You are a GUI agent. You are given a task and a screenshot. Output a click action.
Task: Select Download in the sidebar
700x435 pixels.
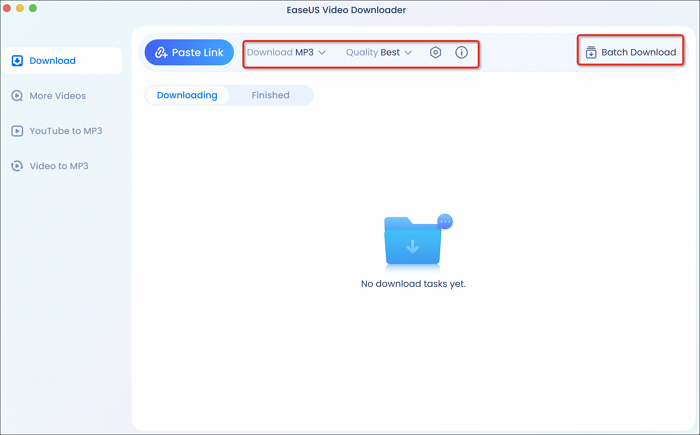[62, 61]
